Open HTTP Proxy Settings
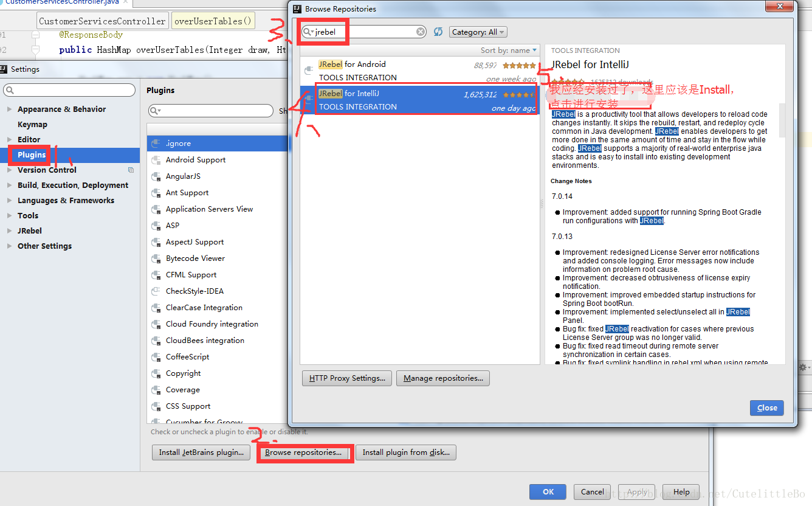Screen dimensions: 812x506 coord(347,378)
